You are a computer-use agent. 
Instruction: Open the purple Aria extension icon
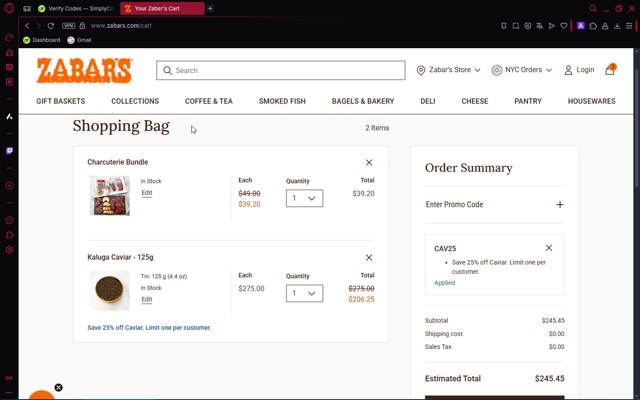coord(581,26)
